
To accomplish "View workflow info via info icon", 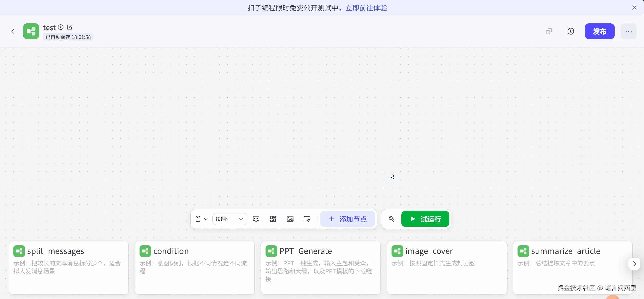I will [x=60, y=27].
